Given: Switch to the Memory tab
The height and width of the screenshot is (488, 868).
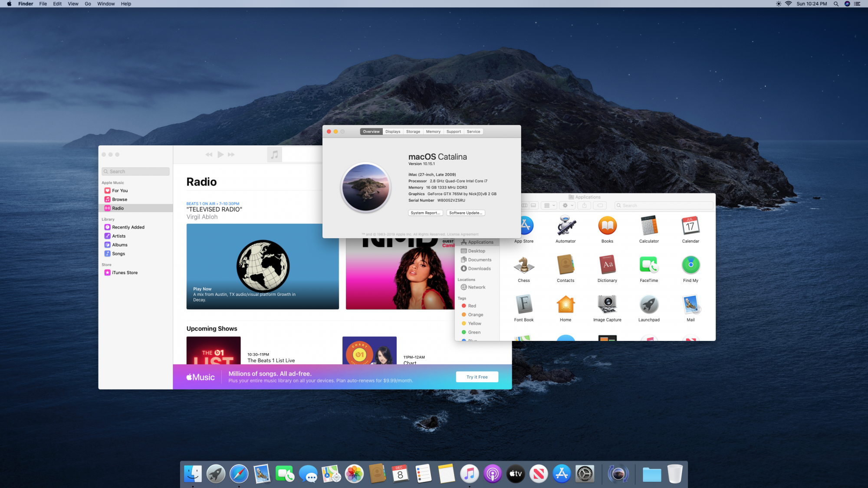Looking at the screenshot, I should pos(433,131).
